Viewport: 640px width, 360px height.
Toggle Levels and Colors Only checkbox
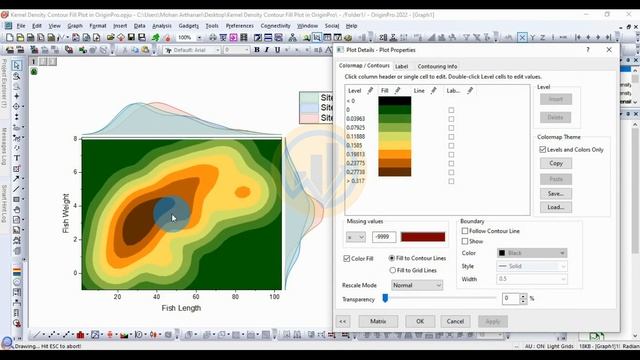pyautogui.click(x=542, y=150)
